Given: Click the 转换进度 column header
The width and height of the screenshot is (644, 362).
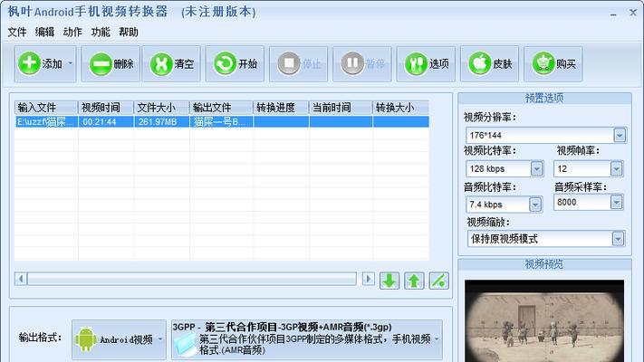Looking at the screenshot, I should (281, 108).
